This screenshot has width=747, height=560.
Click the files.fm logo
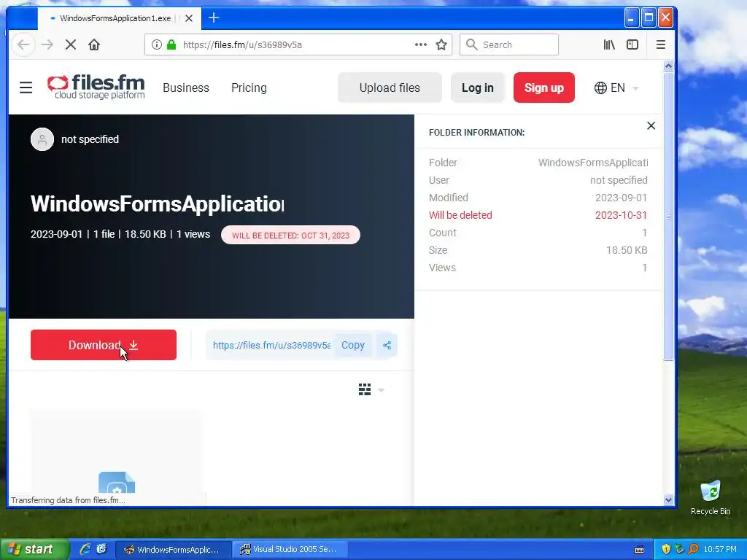[96, 87]
